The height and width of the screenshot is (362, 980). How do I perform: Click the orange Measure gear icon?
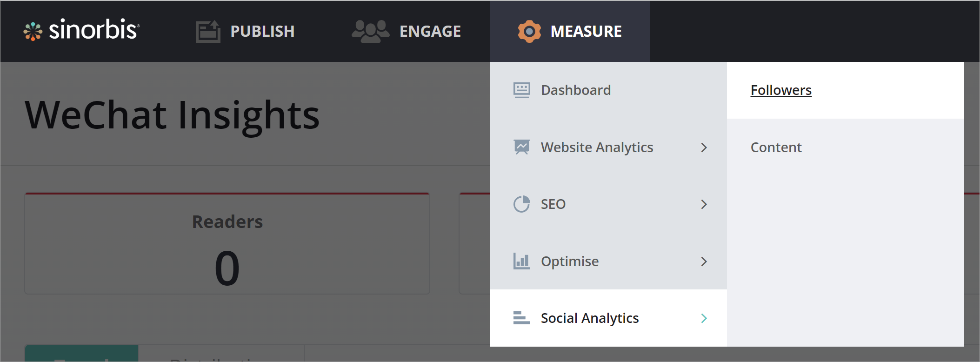pos(529,31)
